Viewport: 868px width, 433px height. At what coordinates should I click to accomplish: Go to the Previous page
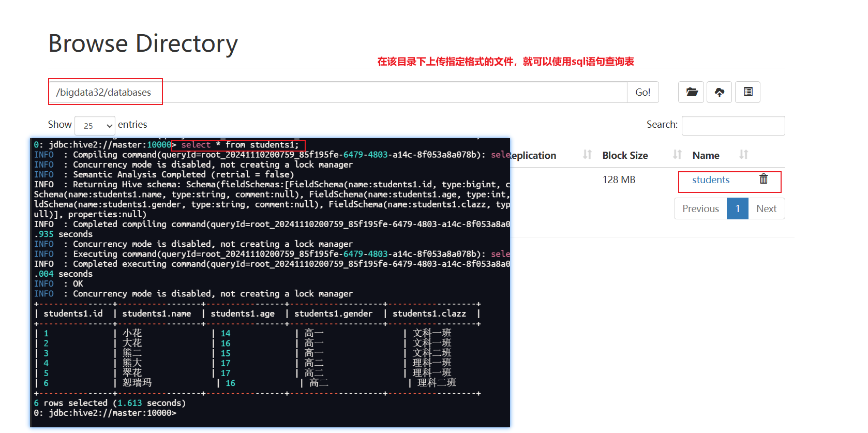(x=700, y=208)
